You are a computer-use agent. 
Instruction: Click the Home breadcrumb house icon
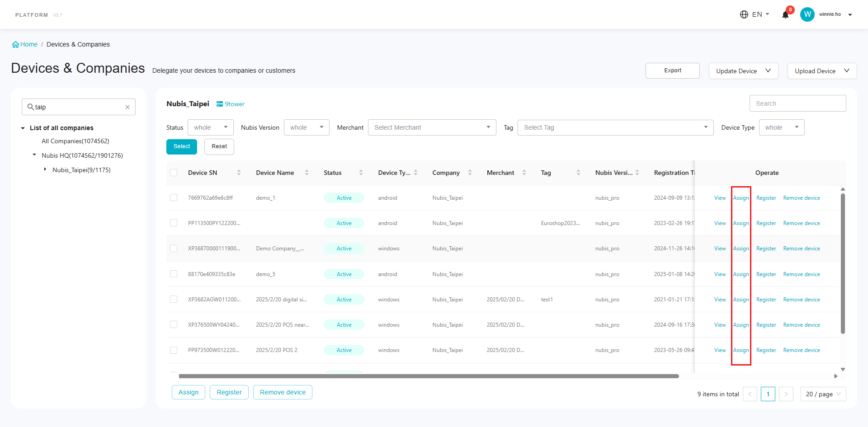click(15, 44)
